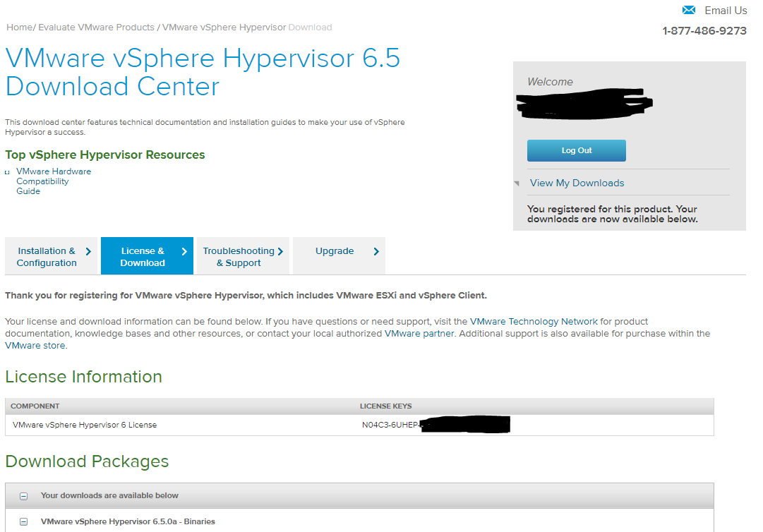Viewport: 763px width, 532px height.
Task: Visit the VMware Technology Network link
Action: pyautogui.click(x=534, y=322)
